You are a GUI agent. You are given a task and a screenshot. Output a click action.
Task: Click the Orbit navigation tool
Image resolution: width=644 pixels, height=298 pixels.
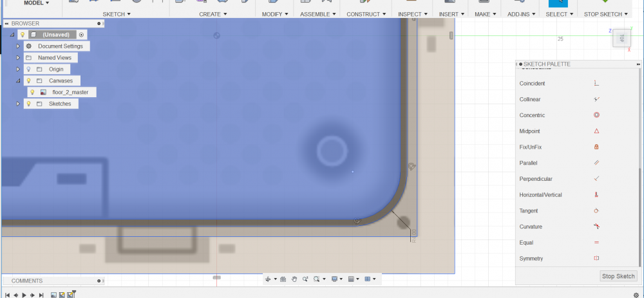tap(268, 279)
